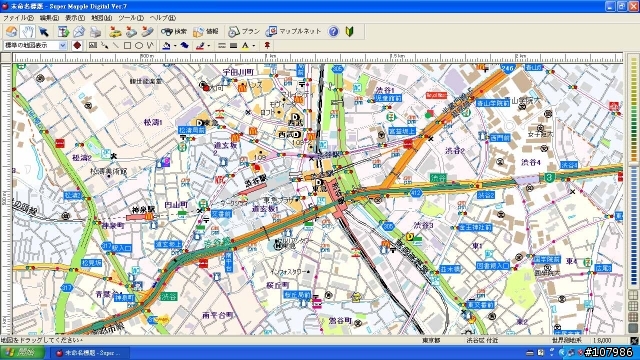
Task: Click the 桜丘町 label on map
Action: click(x=278, y=285)
